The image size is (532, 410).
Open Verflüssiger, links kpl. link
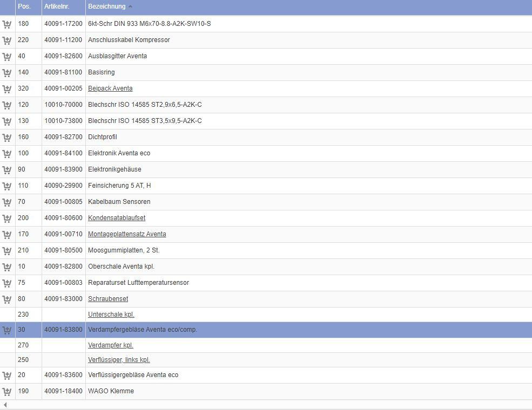pos(119,360)
